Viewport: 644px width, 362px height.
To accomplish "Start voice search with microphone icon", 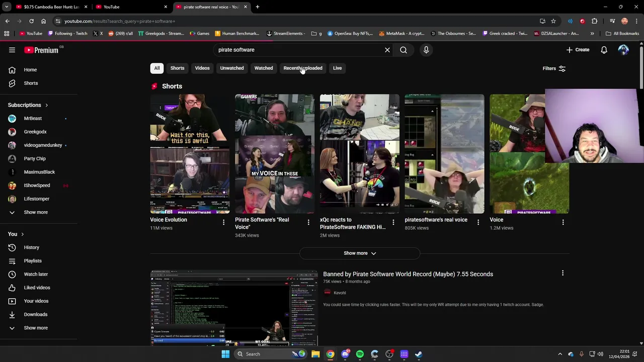I will (426, 50).
